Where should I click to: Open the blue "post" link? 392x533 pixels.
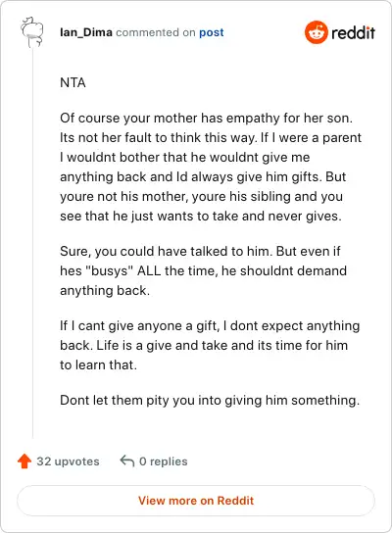pyautogui.click(x=212, y=32)
